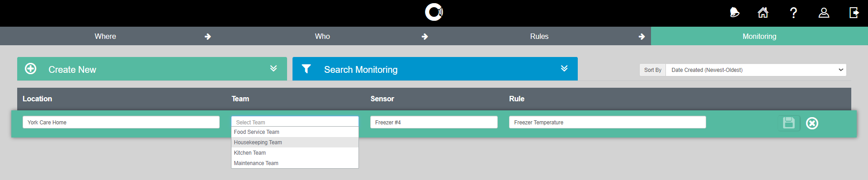Click the Freezer #4 sensor field
868x180 pixels.
434,122
